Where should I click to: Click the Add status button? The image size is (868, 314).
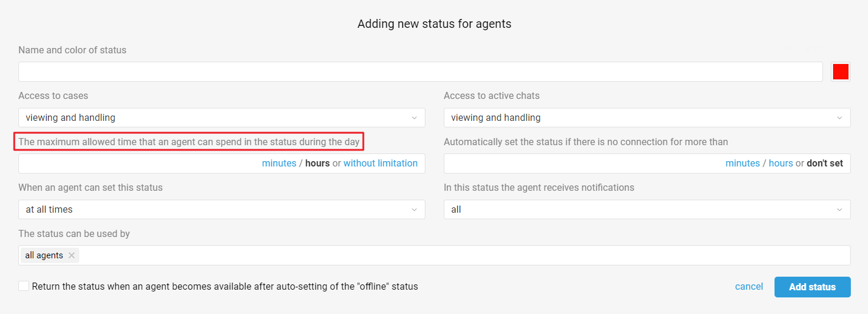pyautogui.click(x=812, y=287)
